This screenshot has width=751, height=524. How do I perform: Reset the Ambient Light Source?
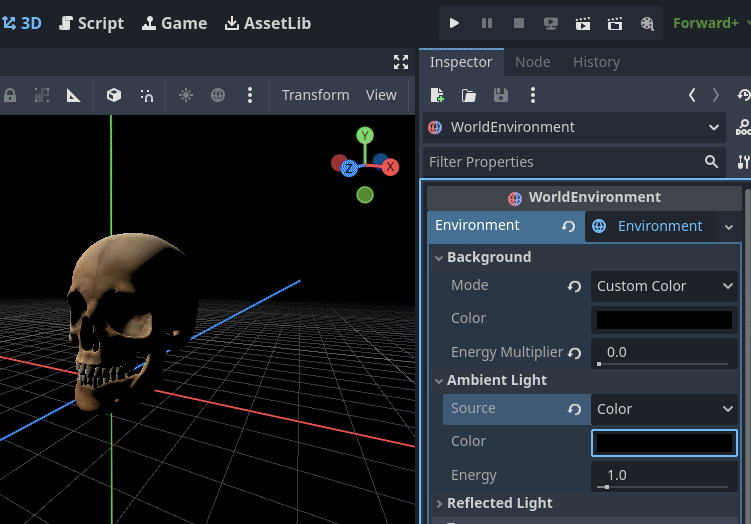tap(574, 409)
